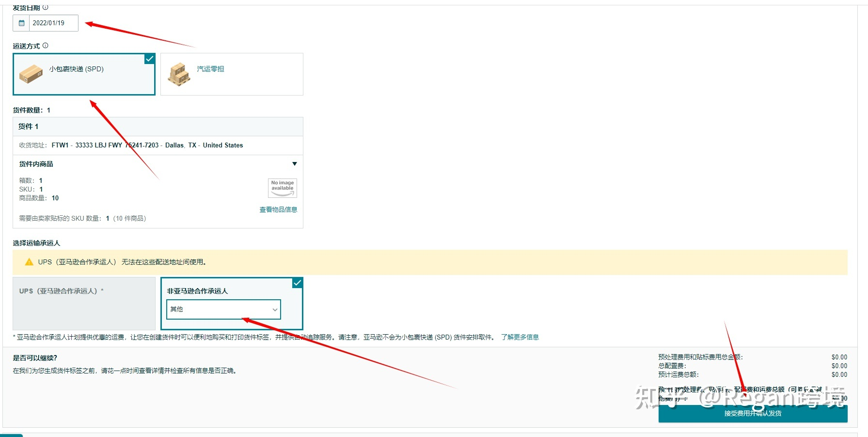Click the 总配置费 amount line
Screen dimensions: 868x437
753,366
